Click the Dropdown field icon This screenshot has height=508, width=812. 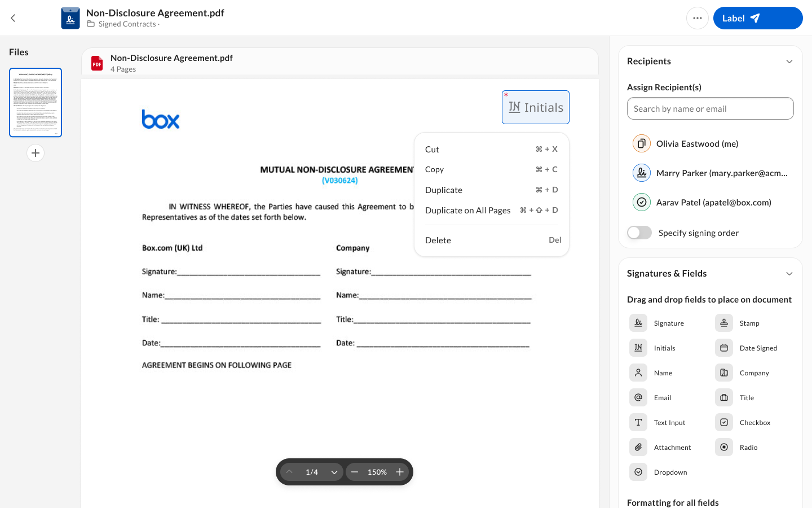pos(638,472)
